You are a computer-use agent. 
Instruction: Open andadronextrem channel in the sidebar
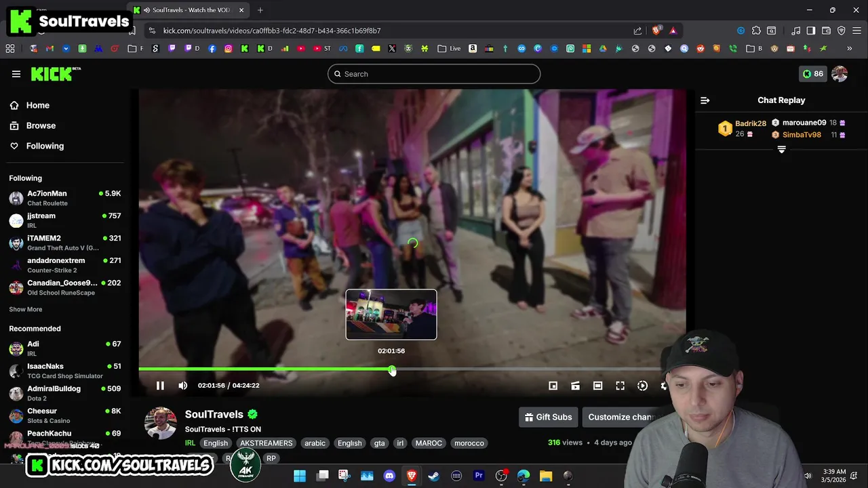(x=65, y=265)
